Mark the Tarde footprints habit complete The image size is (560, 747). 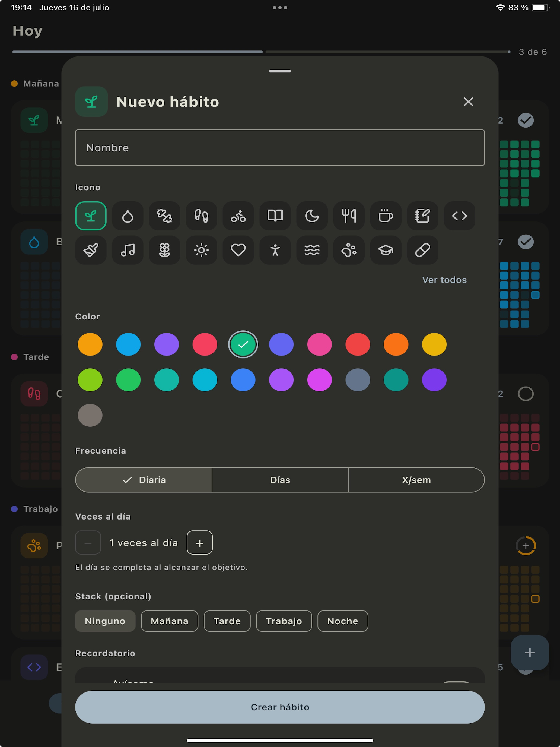(526, 394)
